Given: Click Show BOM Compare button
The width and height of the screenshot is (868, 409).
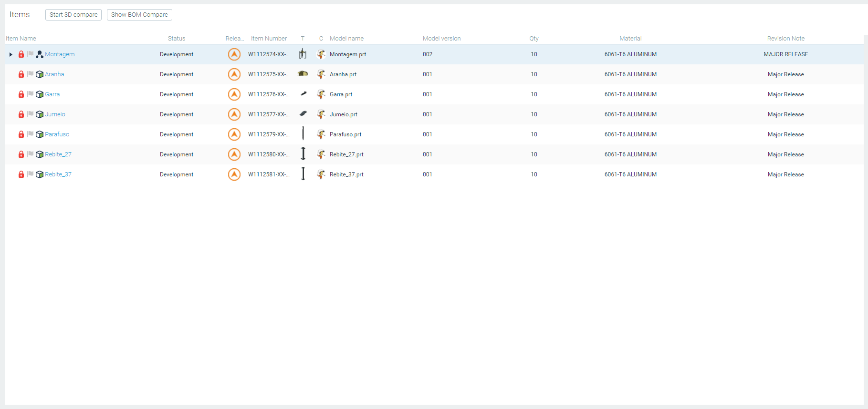Looking at the screenshot, I should coord(139,15).
